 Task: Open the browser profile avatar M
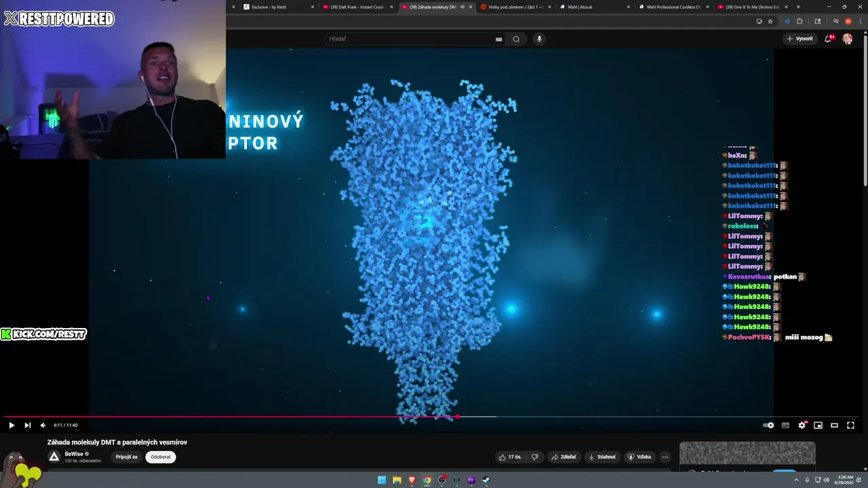(848, 21)
